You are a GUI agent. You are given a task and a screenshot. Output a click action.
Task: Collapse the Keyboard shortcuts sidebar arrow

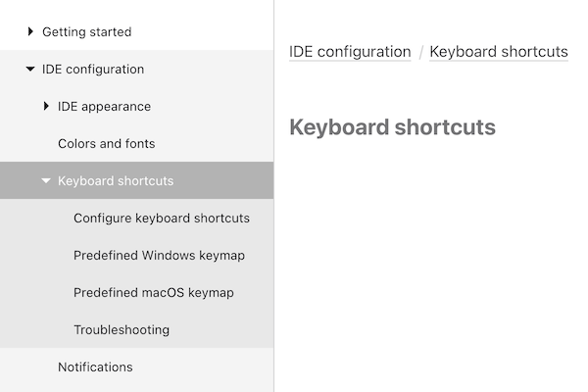point(46,181)
